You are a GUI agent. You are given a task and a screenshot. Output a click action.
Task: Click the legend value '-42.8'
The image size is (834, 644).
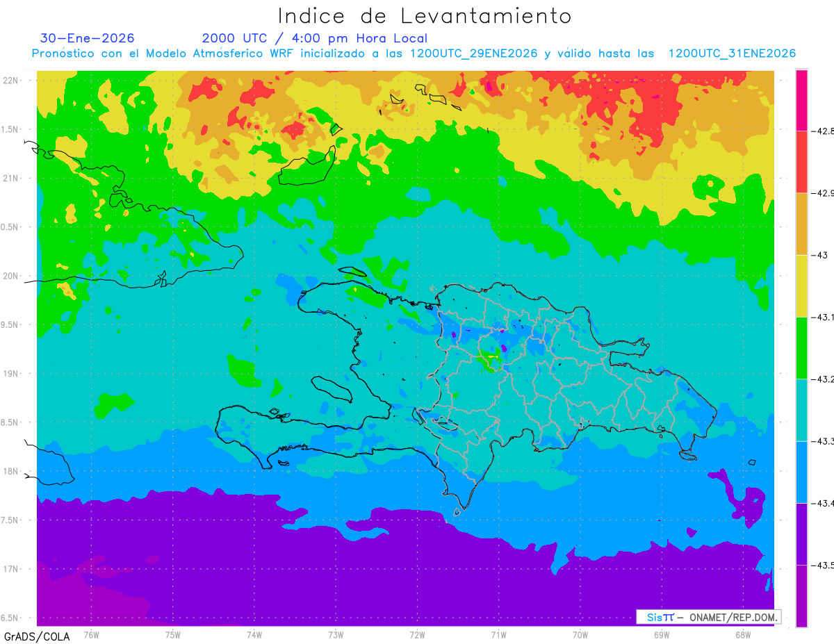(x=824, y=131)
